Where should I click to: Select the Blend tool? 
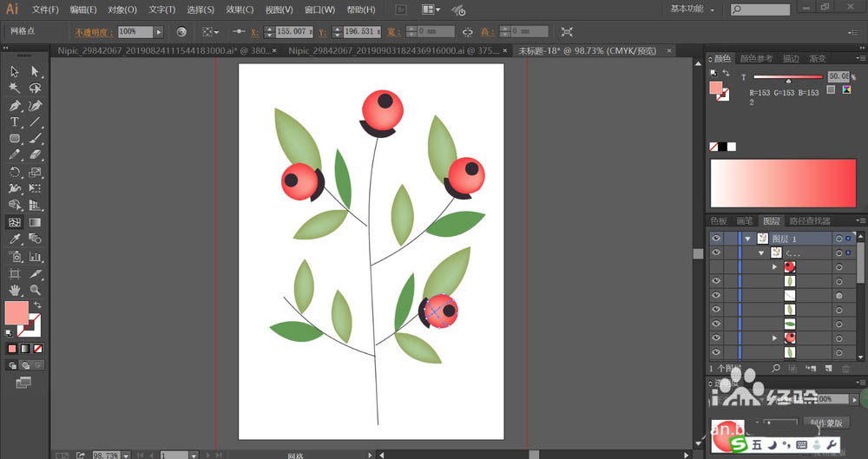coord(36,239)
